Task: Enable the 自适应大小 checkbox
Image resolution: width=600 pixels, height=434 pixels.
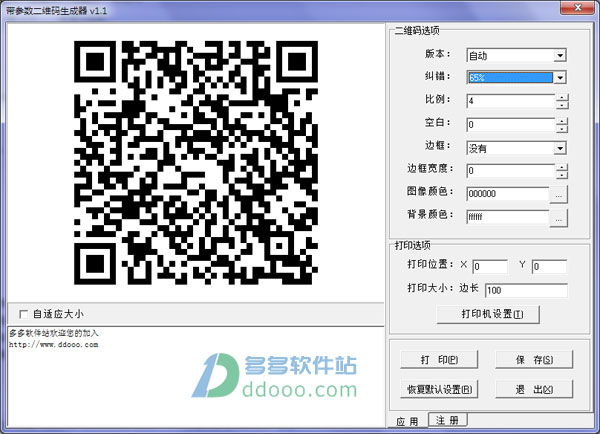Action: 23,314
